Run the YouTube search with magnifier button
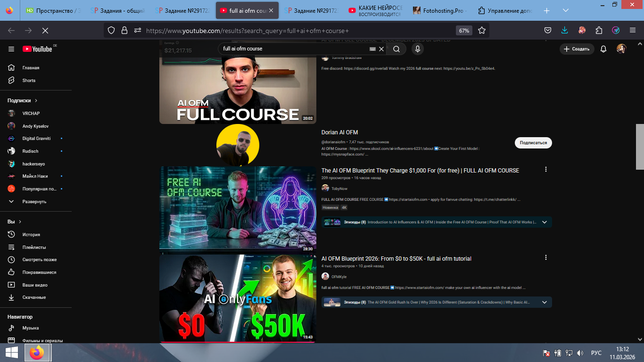644x362 pixels. tap(396, 49)
